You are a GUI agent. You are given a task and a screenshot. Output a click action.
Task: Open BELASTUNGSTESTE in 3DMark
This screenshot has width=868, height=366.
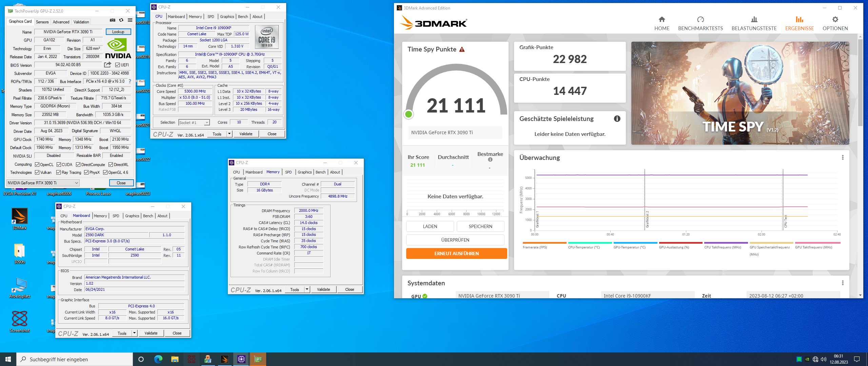click(x=754, y=23)
